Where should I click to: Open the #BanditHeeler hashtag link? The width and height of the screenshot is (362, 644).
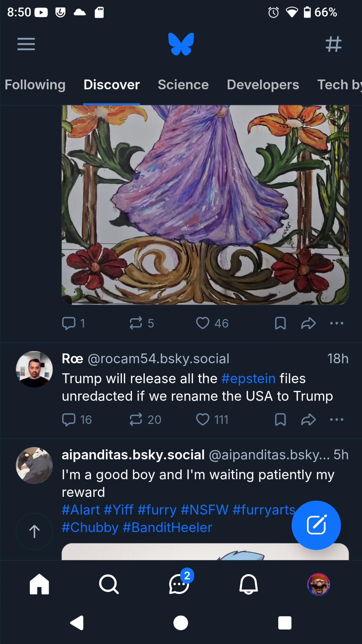(167, 527)
